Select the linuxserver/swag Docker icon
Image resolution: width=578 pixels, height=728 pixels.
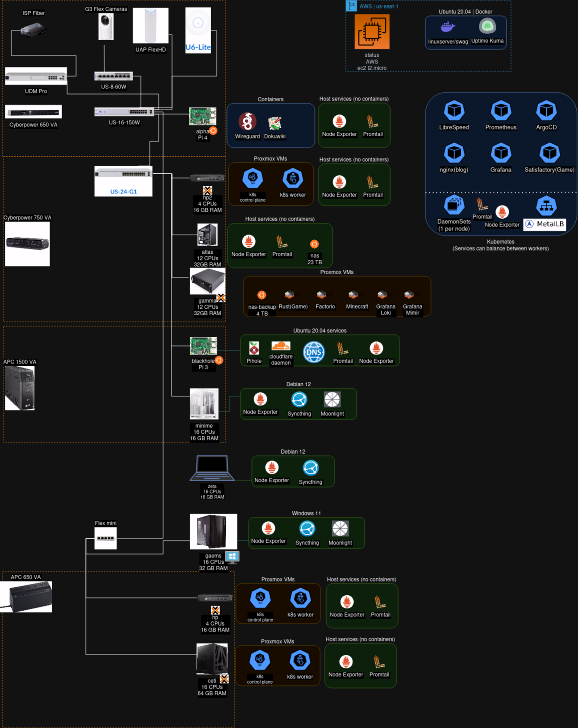[448, 27]
